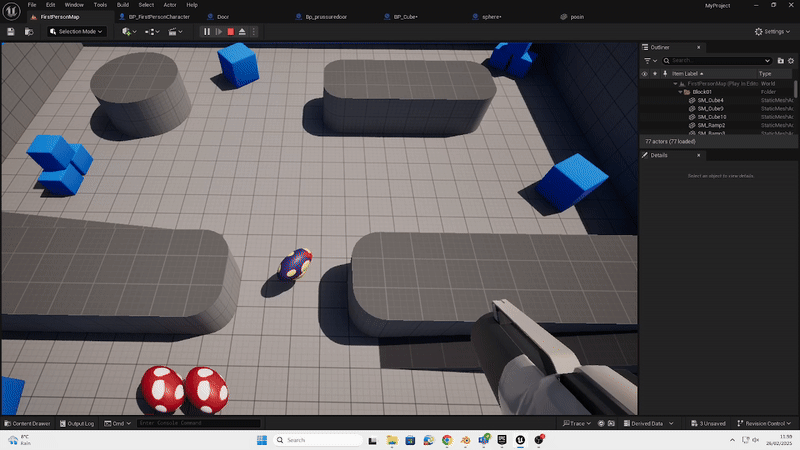Viewport: 800px width, 450px height.
Task: Collapse the Block01 folder
Action: [x=680, y=92]
